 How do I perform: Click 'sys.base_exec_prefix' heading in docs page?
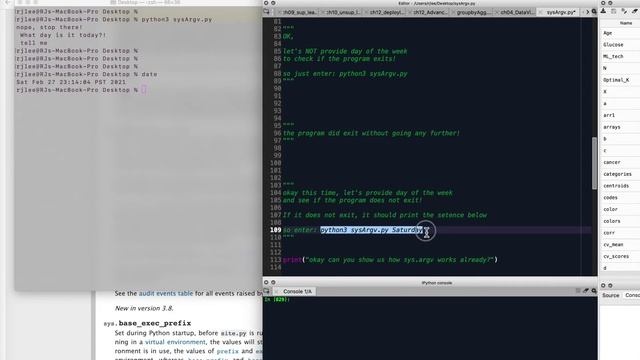pos(147,323)
